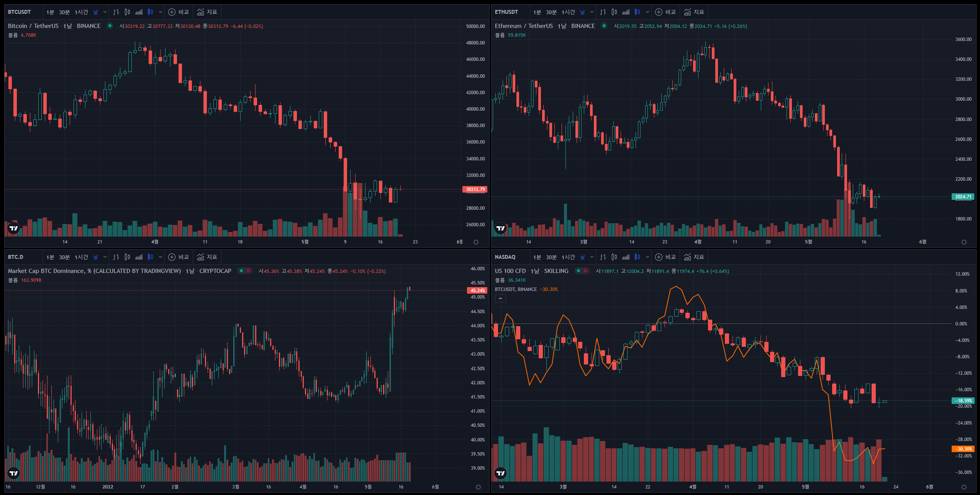Open chart style dropdown in ETHUSDT panel
The height and width of the screenshot is (495, 980).
pos(647,12)
